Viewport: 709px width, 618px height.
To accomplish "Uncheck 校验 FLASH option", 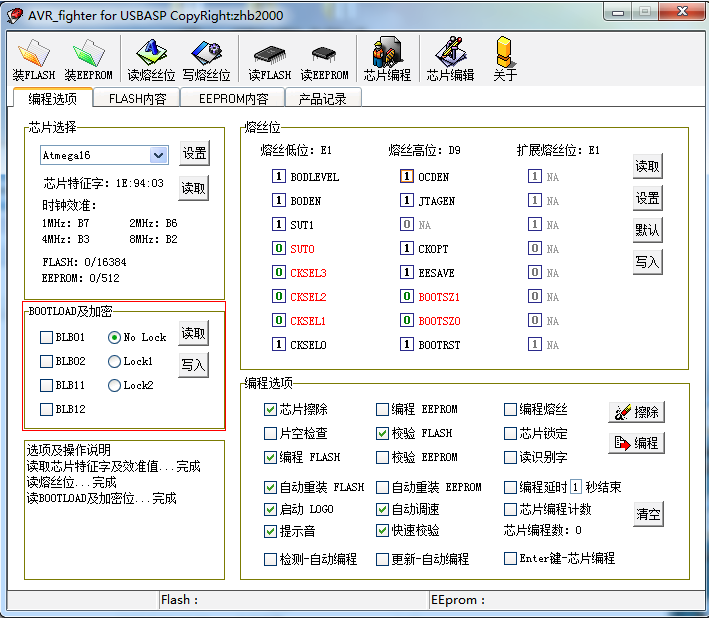I will click(x=382, y=434).
